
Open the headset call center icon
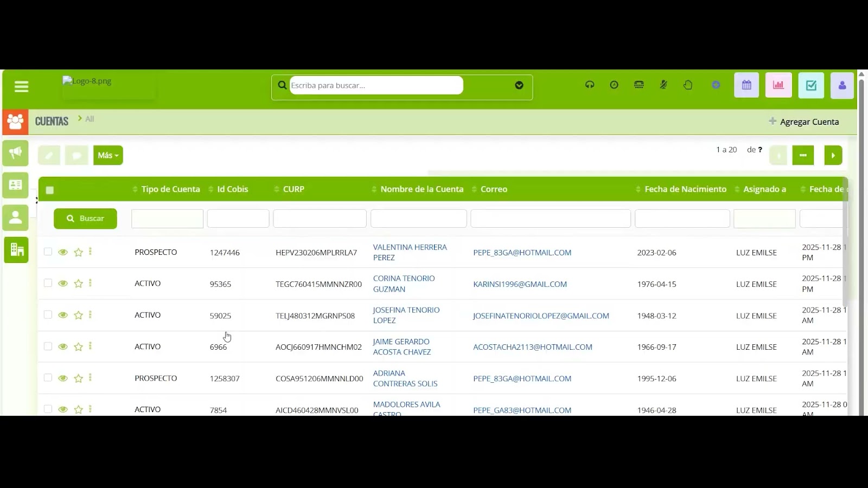click(590, 85)
